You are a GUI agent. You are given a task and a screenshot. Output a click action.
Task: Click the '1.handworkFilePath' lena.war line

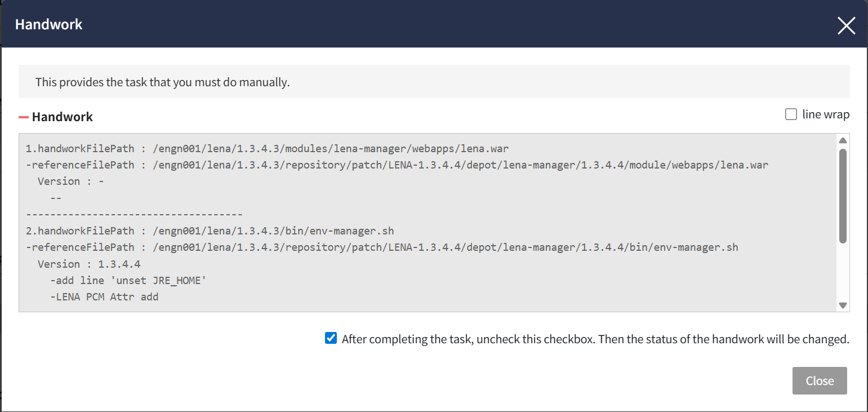tap(267, 149)
